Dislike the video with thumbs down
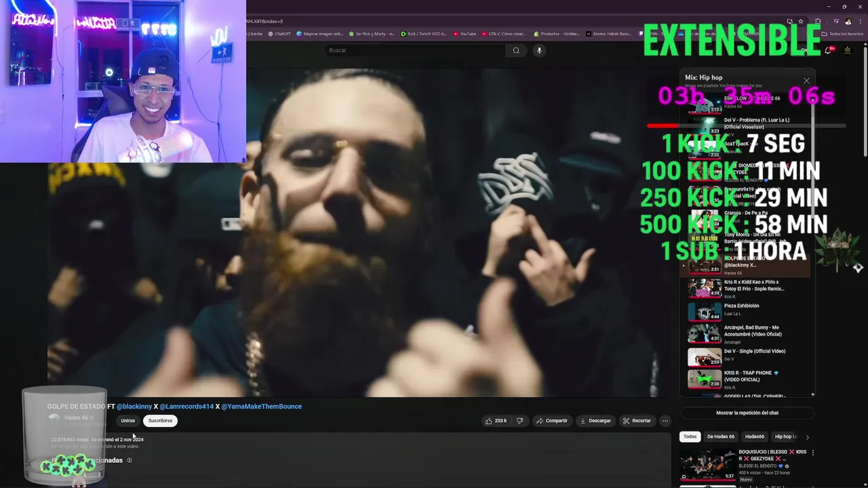The image size is (868, 488). click(x=519, y=421)
